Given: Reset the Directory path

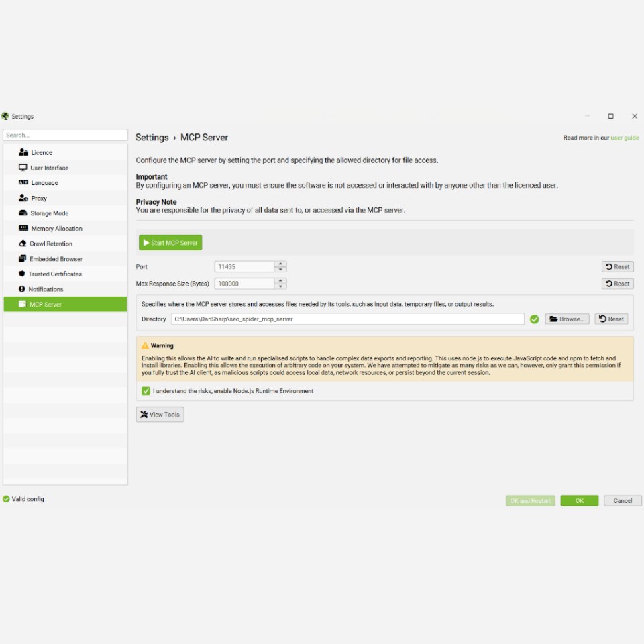Looking at the screenshot, I should (x=611, y=319).
